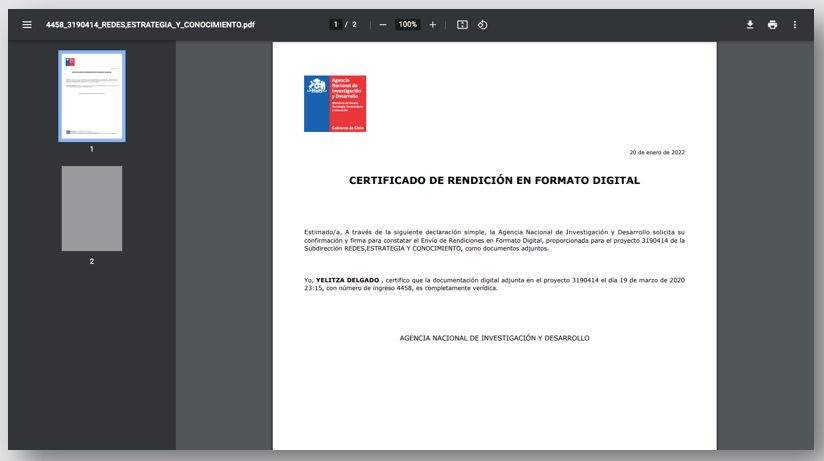Print the PDF document
Viewport: 824px width, 461px height.
pyautogui.click(x=772, y=25)
